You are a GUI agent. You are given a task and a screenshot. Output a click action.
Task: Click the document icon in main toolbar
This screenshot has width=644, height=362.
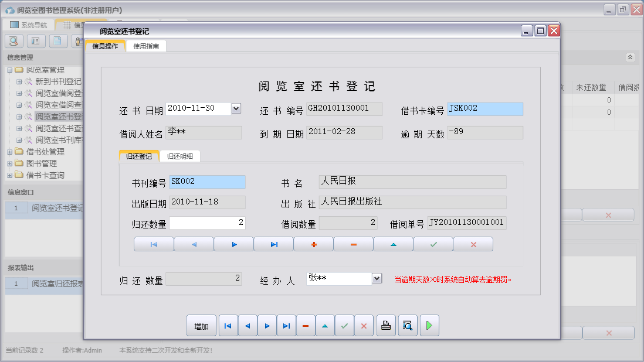[x=58, y=41]
